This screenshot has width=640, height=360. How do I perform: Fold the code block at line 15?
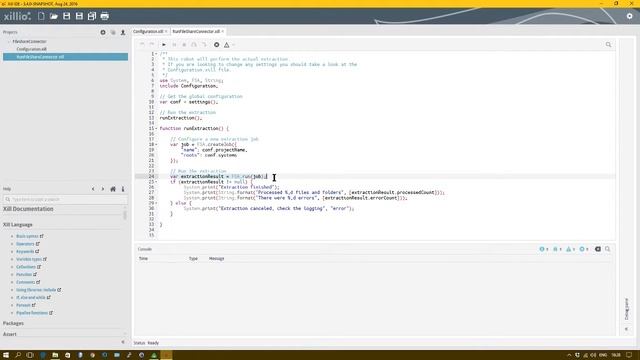point(156,129)
